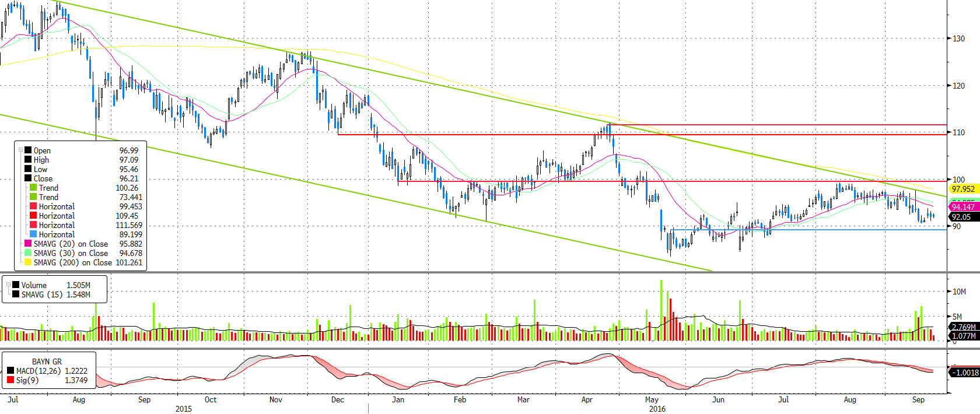Image resolution: width=980 pixels, height=414 pixels.
Task: Click the Nov date axis label
Action: [276, 399]
